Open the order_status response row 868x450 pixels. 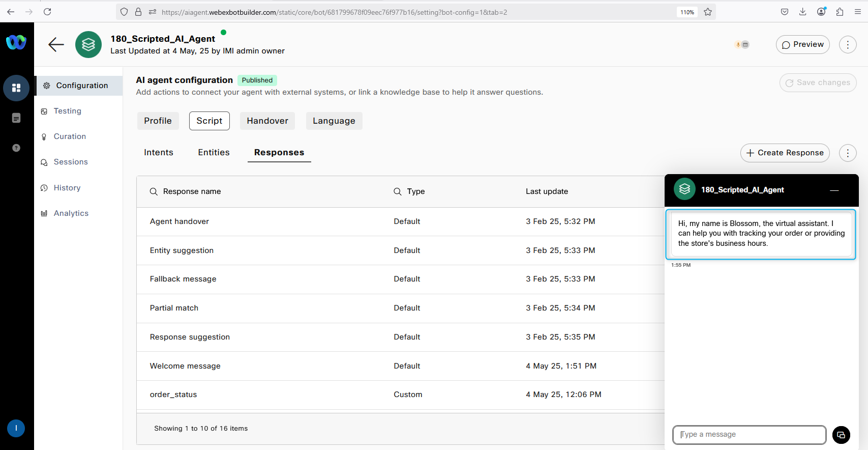pyautogui.click(x=173, y=395)
